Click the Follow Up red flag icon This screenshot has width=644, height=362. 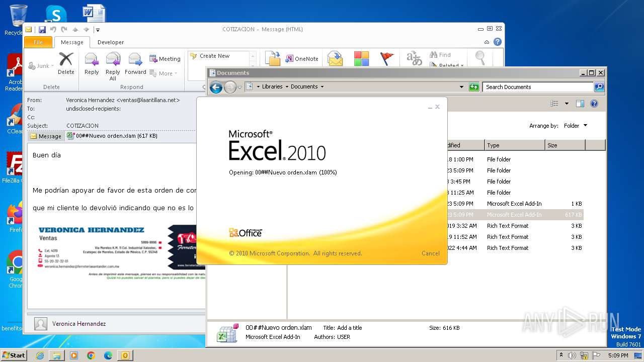pos(387,58)
